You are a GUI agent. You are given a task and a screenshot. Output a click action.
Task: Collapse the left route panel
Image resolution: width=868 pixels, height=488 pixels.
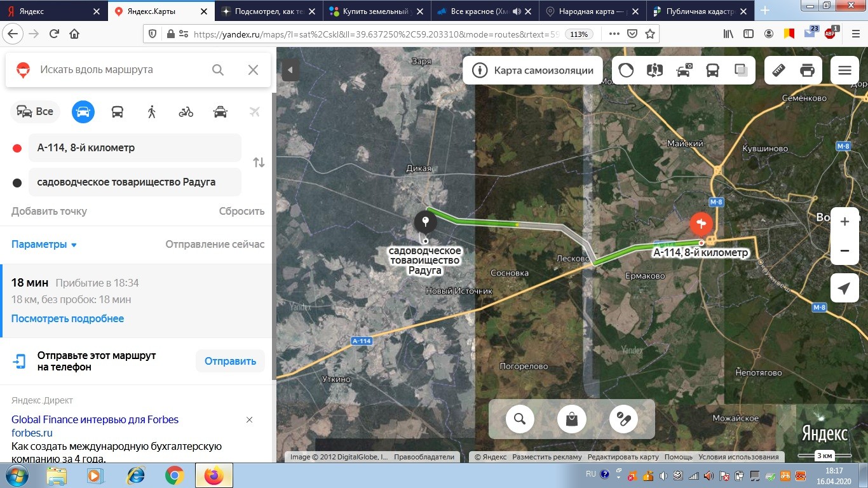[x=290, y=70]
